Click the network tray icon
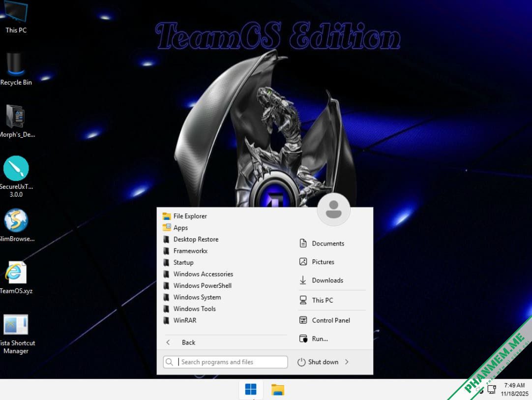Image resolution: width=532 pixels, height=400 pixels. (492, 390)
